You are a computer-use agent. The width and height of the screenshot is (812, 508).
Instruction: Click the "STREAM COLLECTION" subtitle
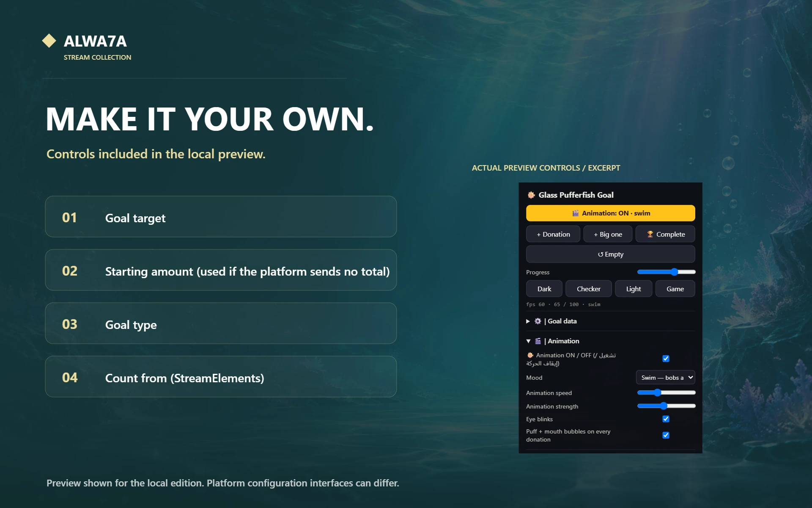point(97,57)
